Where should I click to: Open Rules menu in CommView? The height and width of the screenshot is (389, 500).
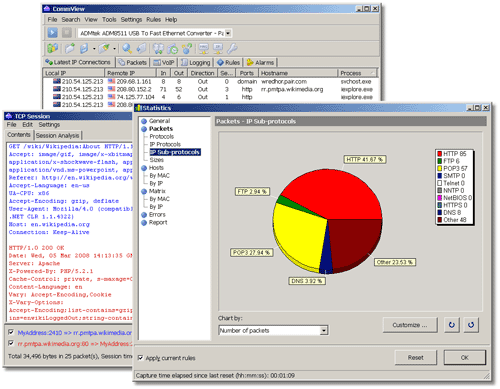[153, 20]
